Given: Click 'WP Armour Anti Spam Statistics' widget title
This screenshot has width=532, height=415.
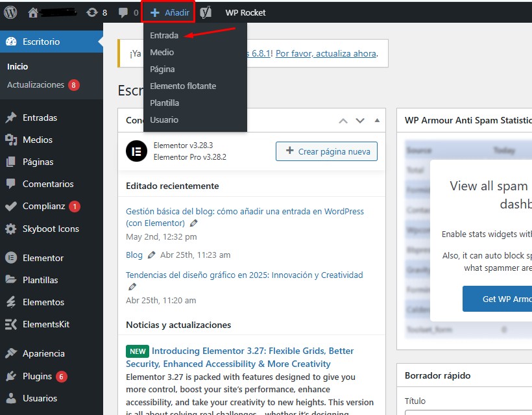Looking at the screenshot, I should point(468,120).
